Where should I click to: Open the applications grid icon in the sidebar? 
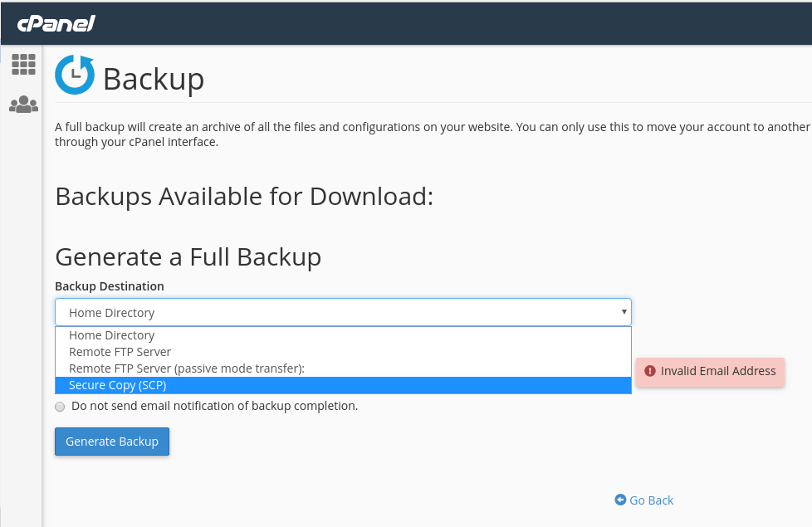click(x=23, y=64)
